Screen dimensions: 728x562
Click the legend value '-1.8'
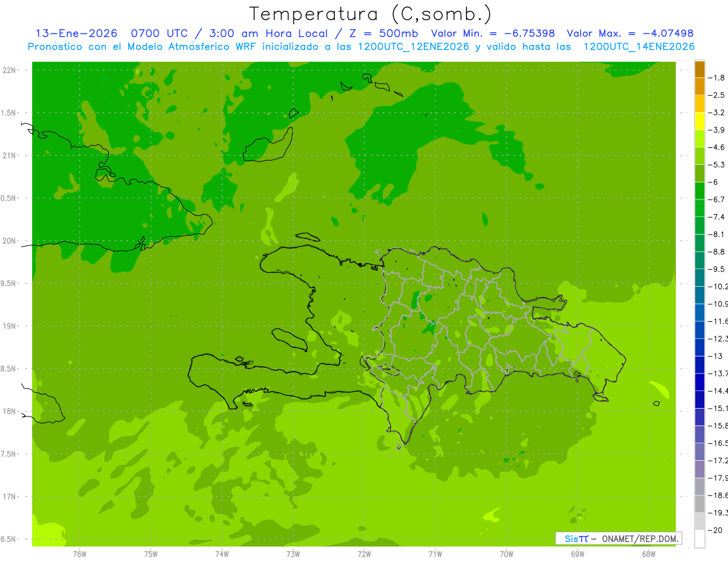click(x=716, y=78)
